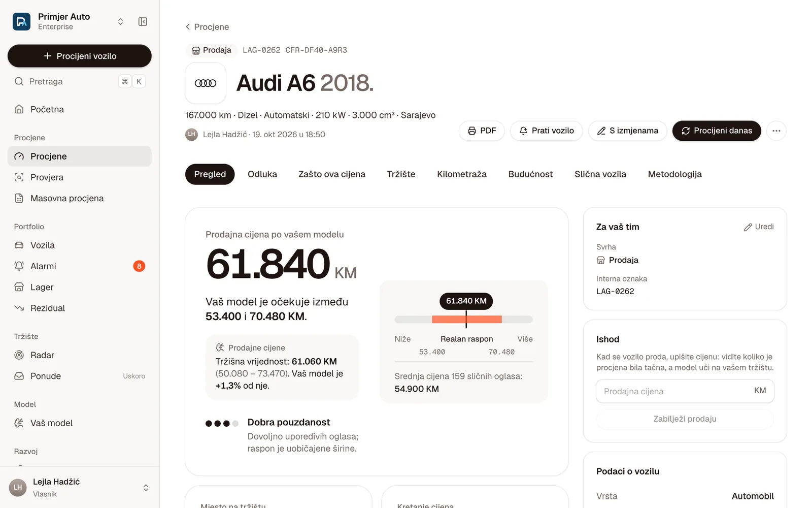
Task: Open the Metodologija tab
Action: [675, 174]
